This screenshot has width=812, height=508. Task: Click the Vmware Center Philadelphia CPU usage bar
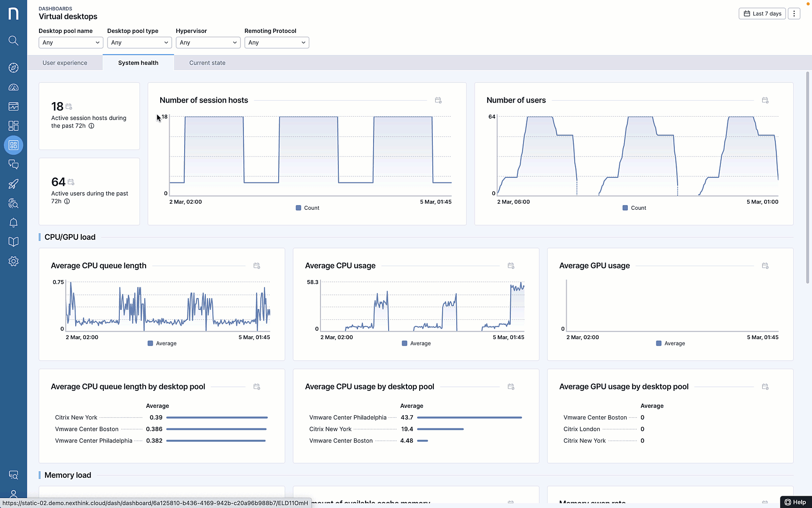pyautogui.click(x=469, y=418)
